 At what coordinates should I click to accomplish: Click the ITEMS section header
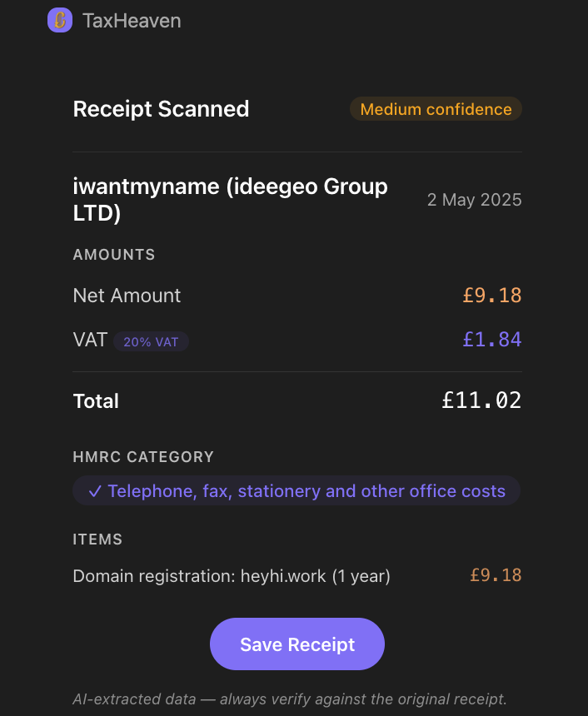97,539
